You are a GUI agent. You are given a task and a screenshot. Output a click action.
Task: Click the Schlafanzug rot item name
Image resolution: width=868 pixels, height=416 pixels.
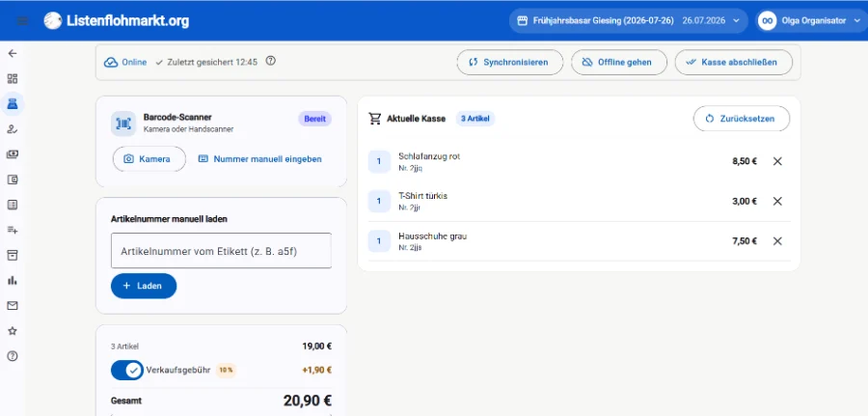(x=429, y=156)
